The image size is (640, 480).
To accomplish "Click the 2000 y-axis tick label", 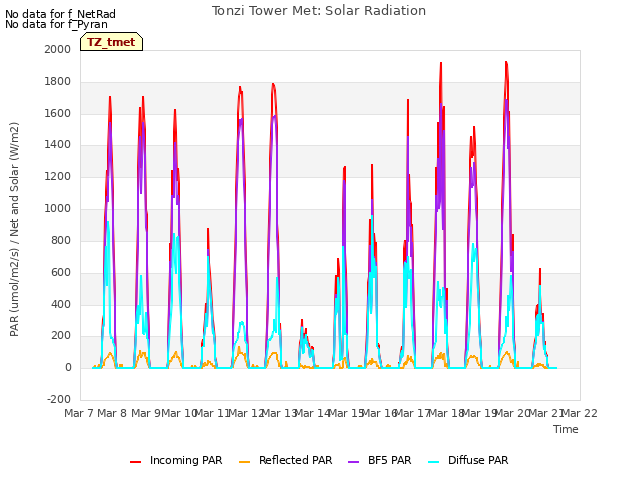I will tap(58, 49).
